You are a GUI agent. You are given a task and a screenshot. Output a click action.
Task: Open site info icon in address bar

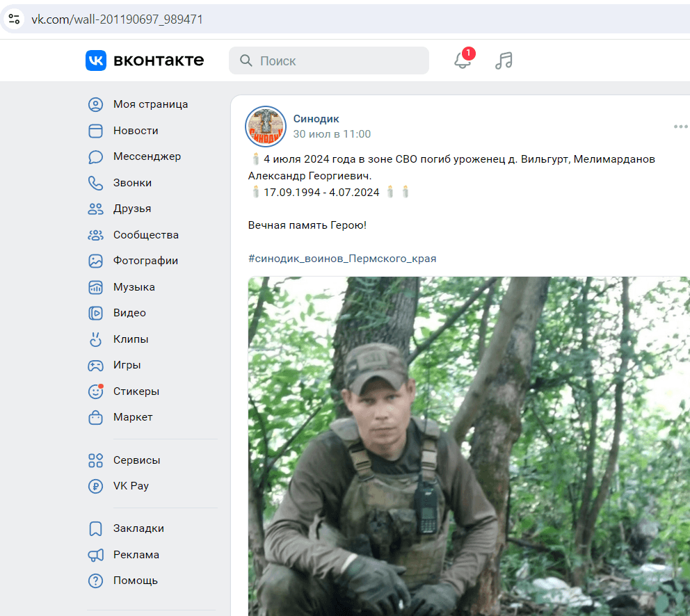(14, 19)
